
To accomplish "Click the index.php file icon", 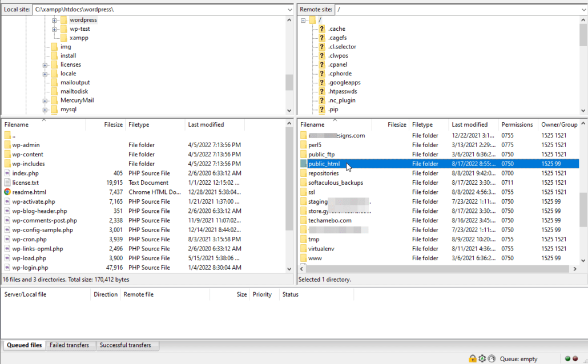I will [x=7, y=173].
